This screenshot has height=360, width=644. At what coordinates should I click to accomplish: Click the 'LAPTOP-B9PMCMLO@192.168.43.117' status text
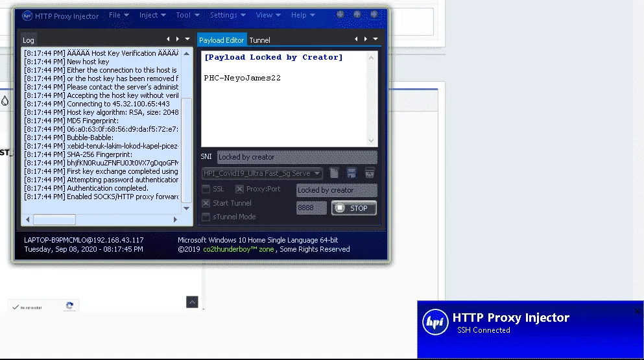coord(84,240)
